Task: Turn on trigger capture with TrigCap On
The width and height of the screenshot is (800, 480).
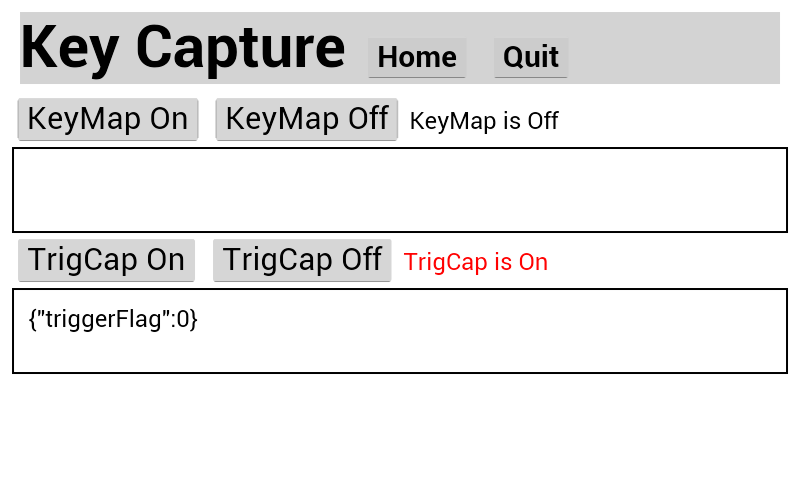Action: click(106, 260)
